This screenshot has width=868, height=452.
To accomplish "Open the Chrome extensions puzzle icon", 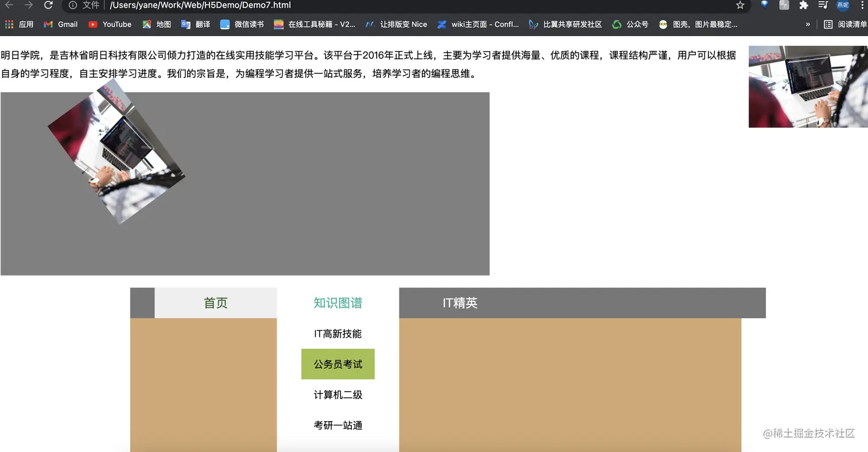I will (x=803, y=6).
